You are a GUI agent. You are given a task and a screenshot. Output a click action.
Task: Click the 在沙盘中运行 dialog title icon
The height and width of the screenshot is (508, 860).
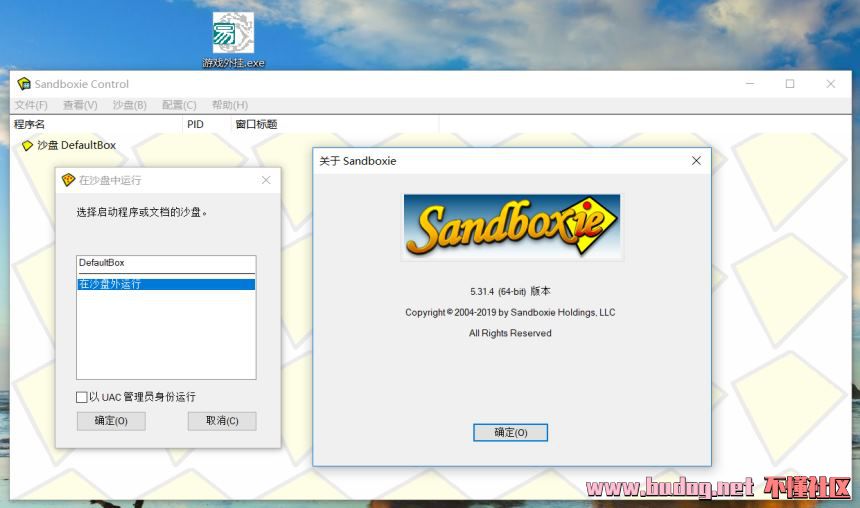point(68,180)
